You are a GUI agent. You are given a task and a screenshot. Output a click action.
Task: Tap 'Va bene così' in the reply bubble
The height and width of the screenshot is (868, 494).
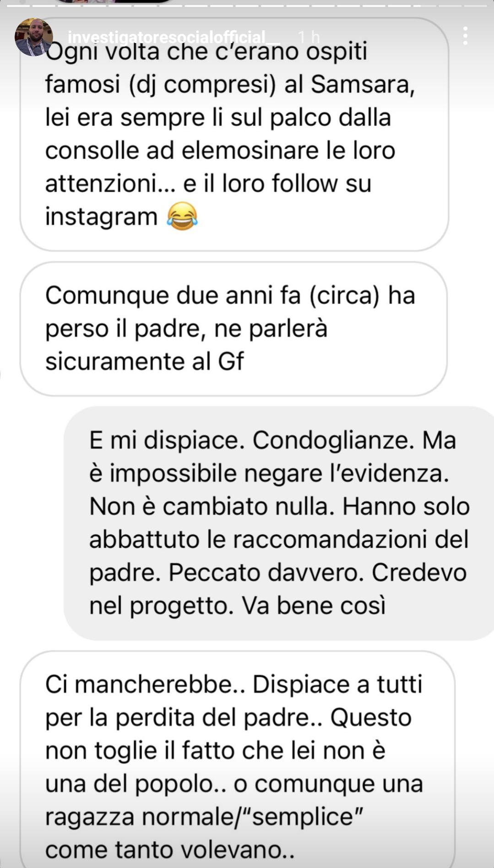click(x=314, y=605)
